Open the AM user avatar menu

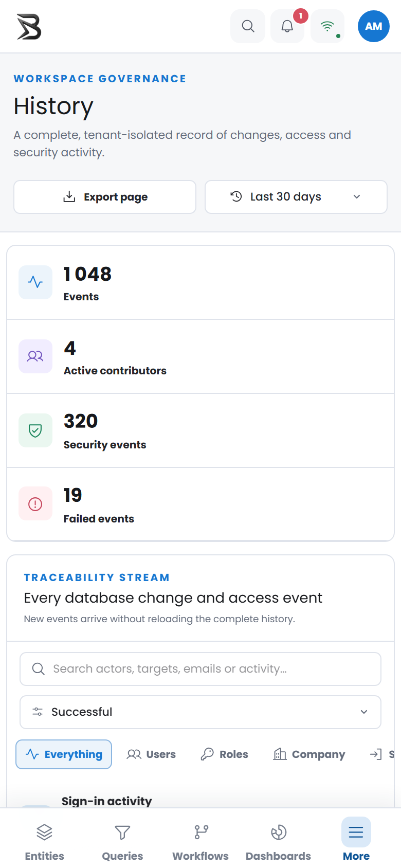click(x=374, y=26)
